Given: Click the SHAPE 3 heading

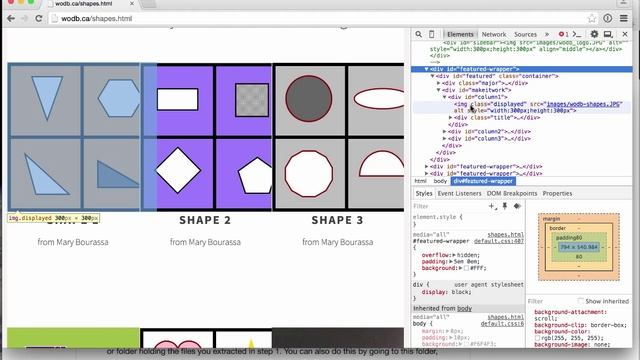Looking at the screenshot, I should pos(338,220).
